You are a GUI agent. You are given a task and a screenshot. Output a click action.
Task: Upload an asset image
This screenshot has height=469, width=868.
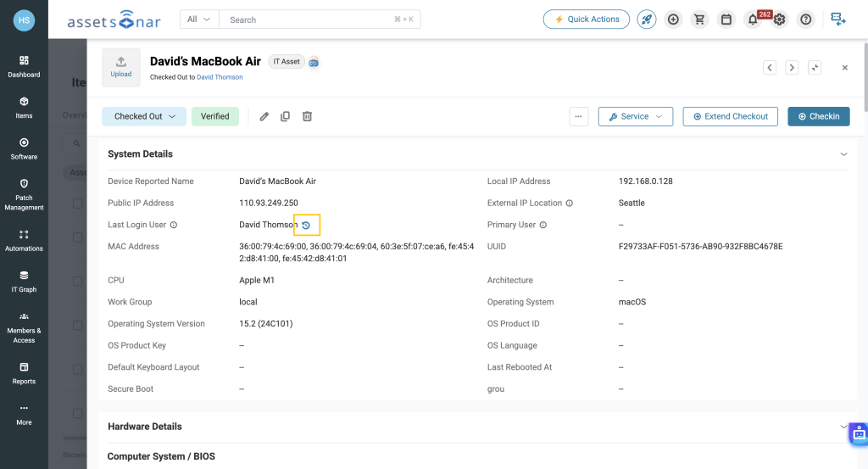coord(120,68)
